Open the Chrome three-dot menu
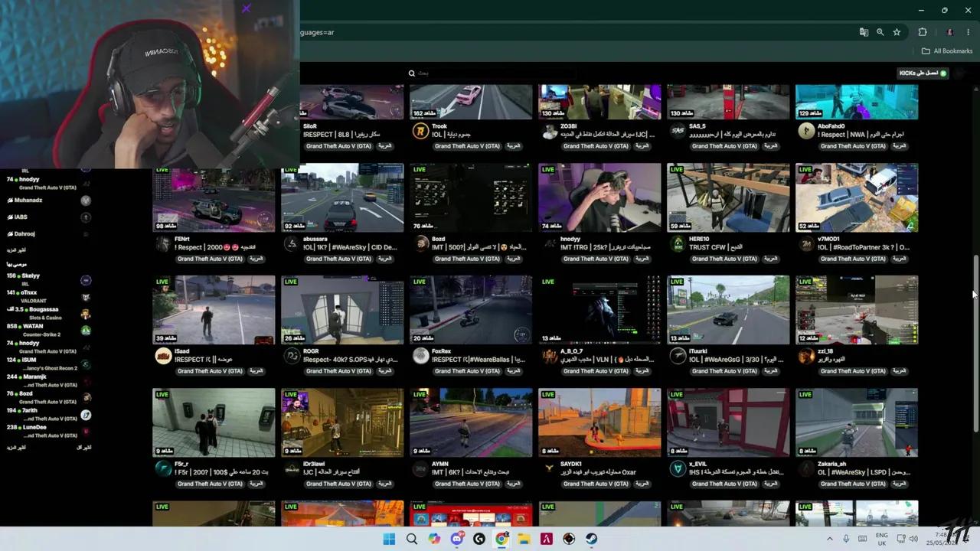Image resolution: width=980 pixels, height=551 pixels. click(969, 32)
